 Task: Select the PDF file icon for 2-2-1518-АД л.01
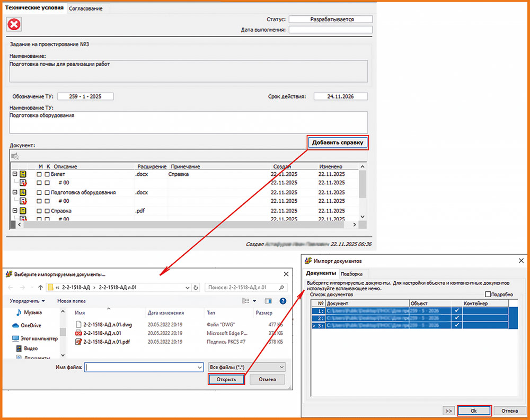coord(78,333)
